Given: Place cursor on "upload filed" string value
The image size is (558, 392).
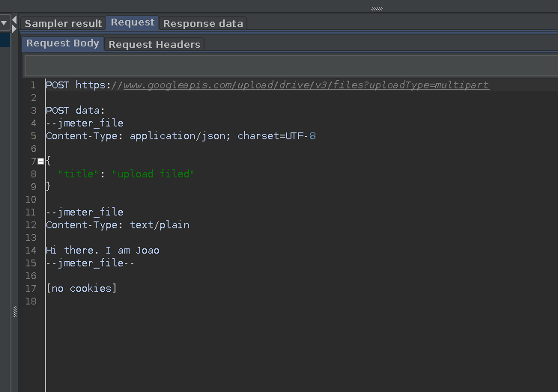Looking at the screenshot, I should [153, 174].
